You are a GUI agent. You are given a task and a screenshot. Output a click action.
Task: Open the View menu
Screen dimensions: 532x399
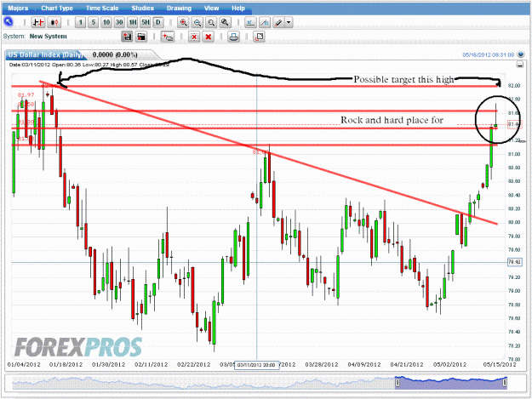(x=211, y=9)
